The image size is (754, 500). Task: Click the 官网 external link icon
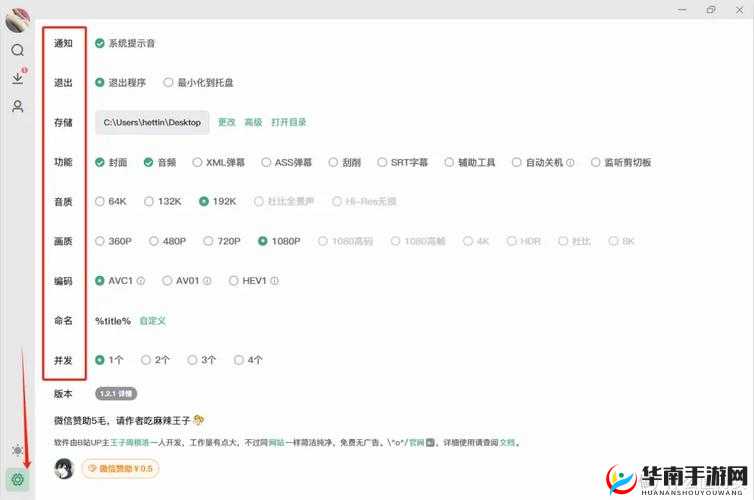click(430, 442)
